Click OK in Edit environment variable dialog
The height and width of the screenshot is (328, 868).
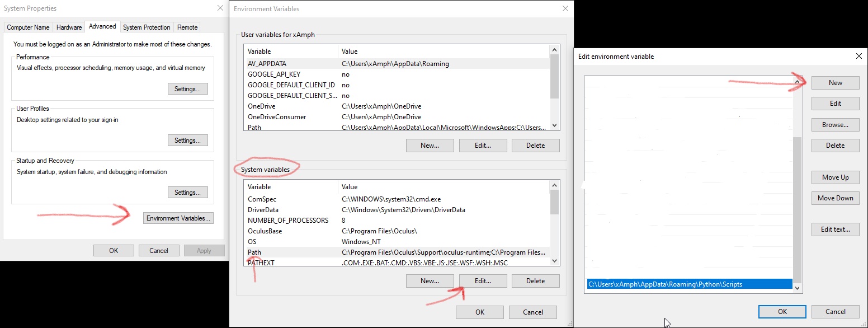782,312
